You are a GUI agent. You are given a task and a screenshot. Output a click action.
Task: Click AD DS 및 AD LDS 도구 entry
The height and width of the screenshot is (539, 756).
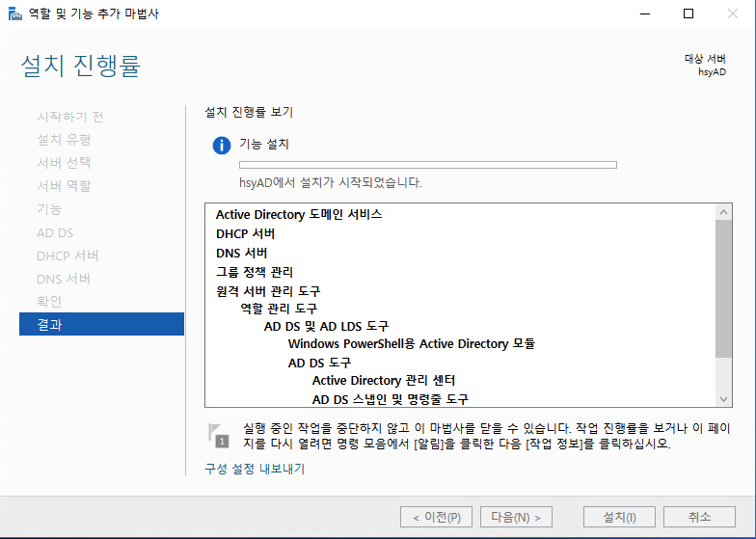pyautogui.click(x=326, y=326)
